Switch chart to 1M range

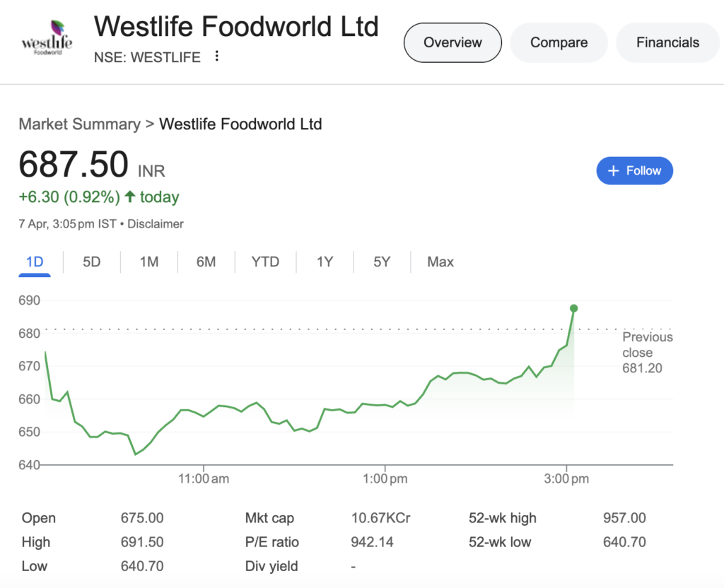click(x=149, y=262)
